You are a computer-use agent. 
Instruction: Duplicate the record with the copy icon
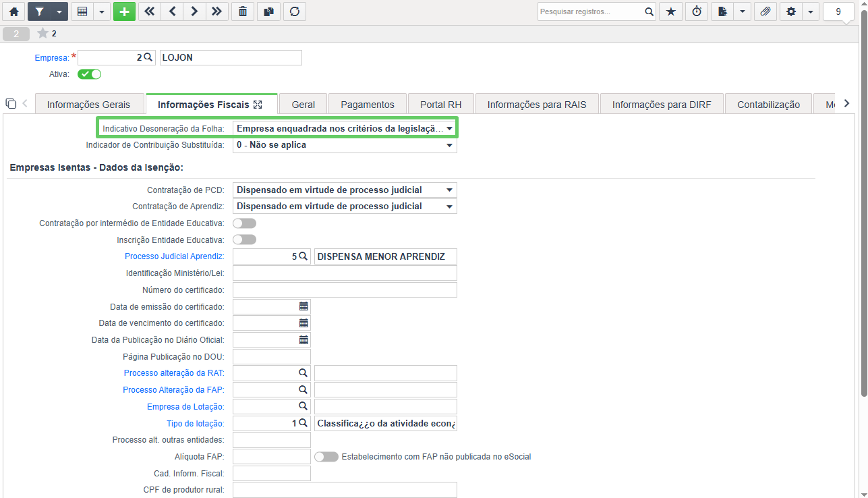[x=268, y=11]
